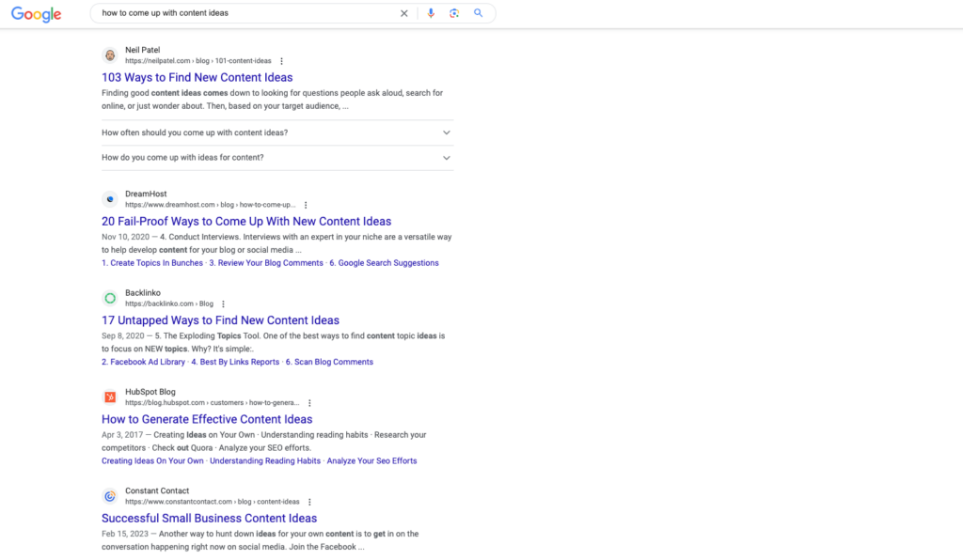
Task: Click the 'Neil Patel' site name
Action: pos(143,51)
